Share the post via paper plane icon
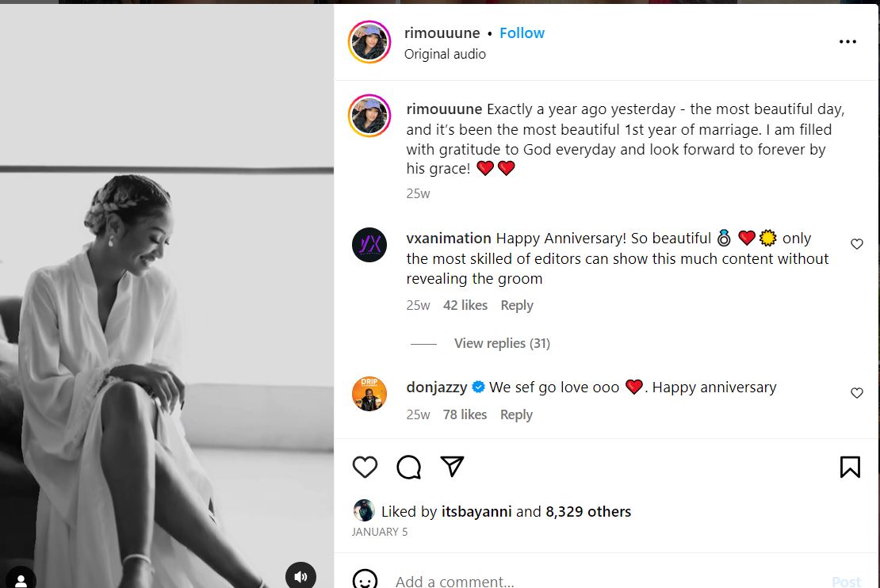The width and height of the screenshot is (880, 588). 452,467
